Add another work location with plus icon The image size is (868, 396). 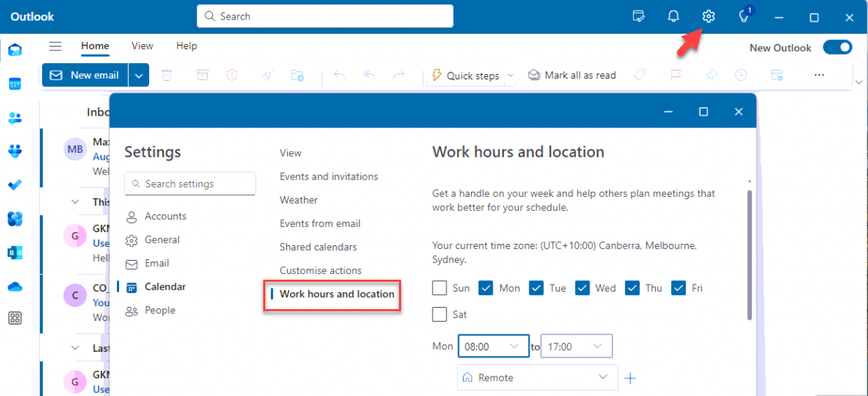point(630,378)
